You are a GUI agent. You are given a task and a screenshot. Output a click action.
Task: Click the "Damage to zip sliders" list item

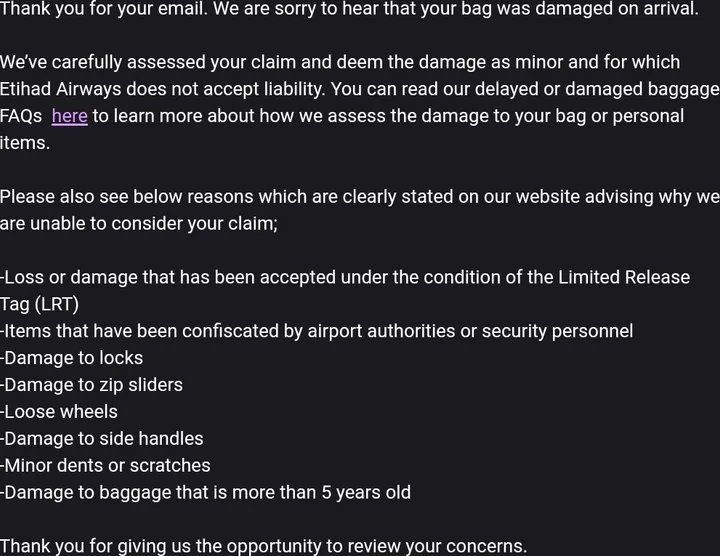(92, 385)
